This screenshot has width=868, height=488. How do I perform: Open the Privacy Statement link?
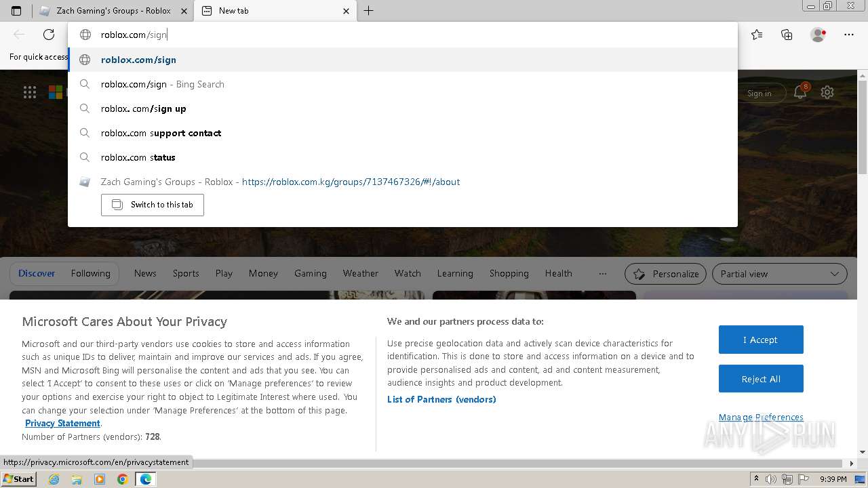pos(62,423)
